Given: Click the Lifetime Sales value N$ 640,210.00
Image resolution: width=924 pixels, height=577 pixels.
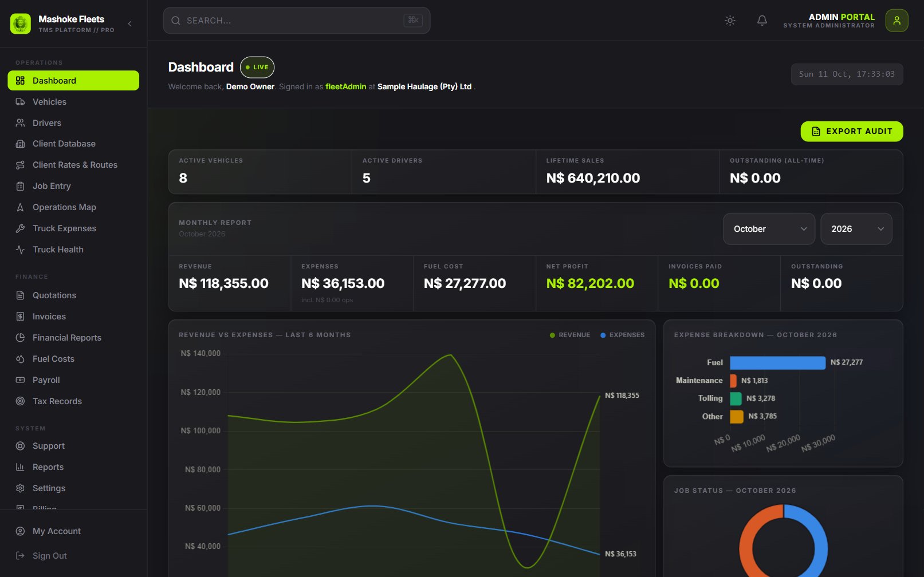Looking at the screenshot, I should click(x=593, y=178).
